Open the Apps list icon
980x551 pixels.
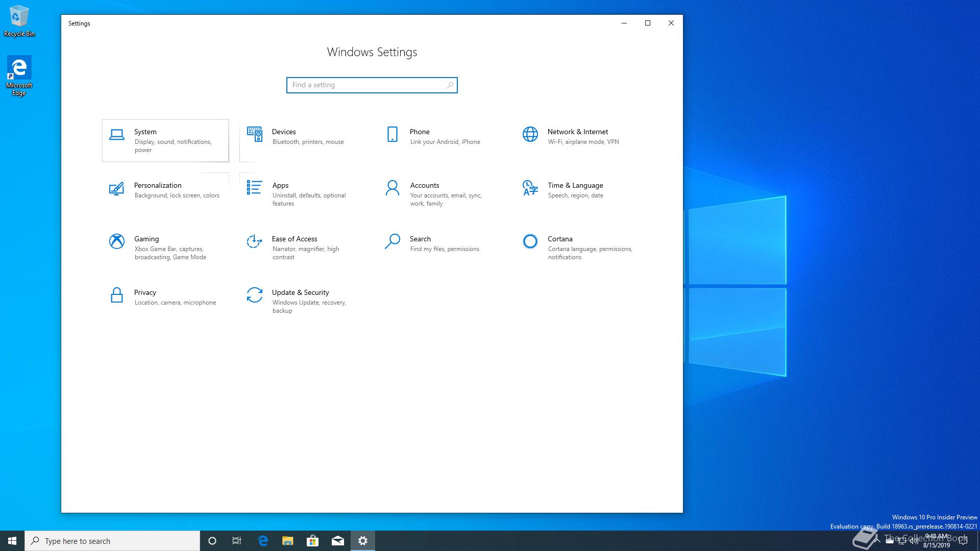(255, 188)
